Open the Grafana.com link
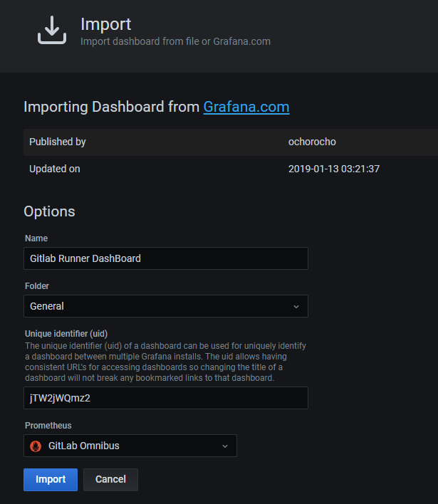 246,107
